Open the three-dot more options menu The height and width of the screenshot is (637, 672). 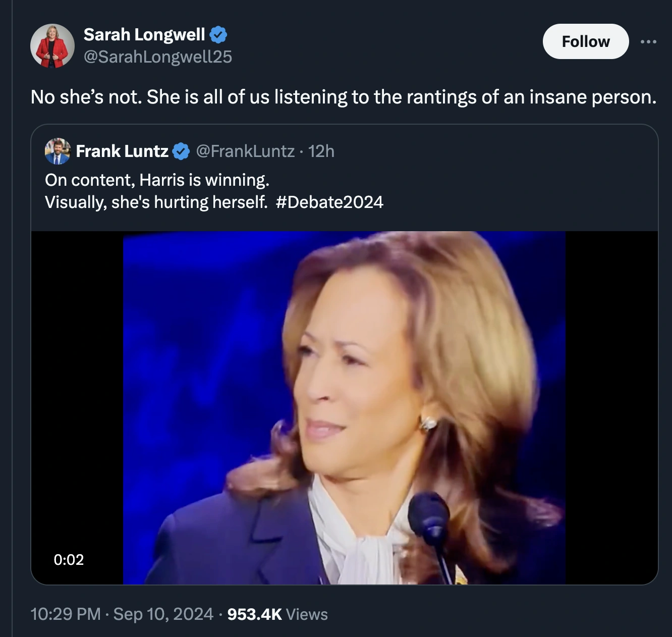coord(648,41)
